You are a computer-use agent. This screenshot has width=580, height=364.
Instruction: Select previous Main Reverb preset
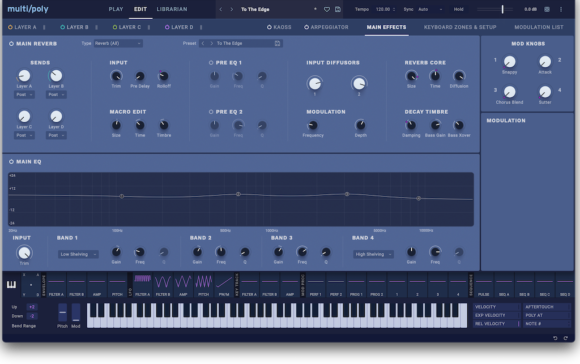[x=203, y=43]
